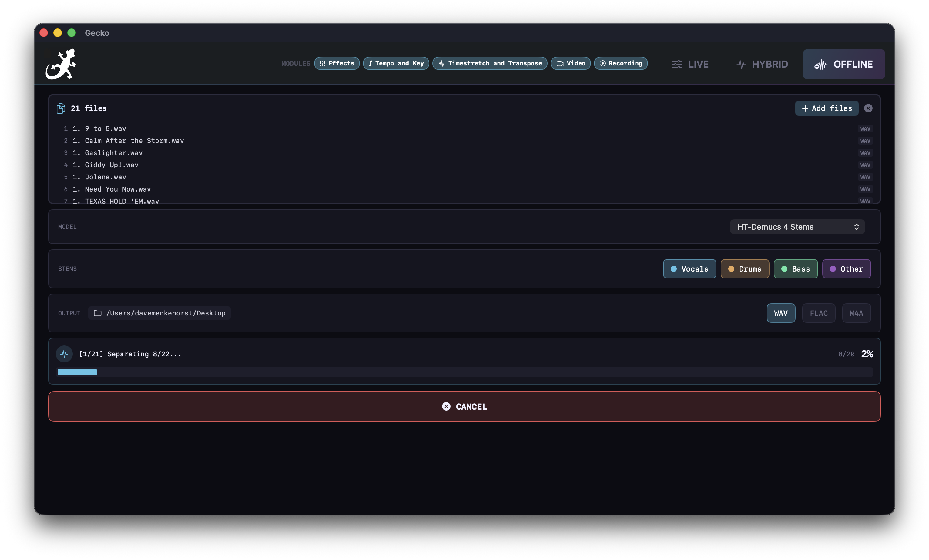Click the files stack icon beside 21 files
This screenshot has width=929, height=560.
pyautogui.click(x=61, y=108)
